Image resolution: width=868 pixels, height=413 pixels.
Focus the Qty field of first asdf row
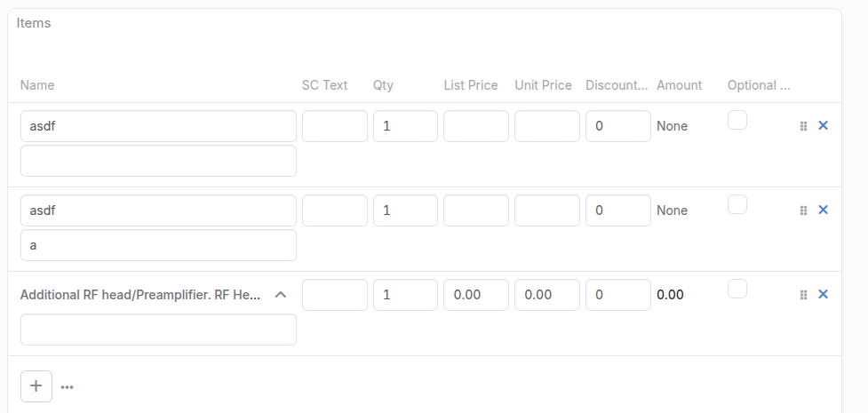click(x=405, y=126)
